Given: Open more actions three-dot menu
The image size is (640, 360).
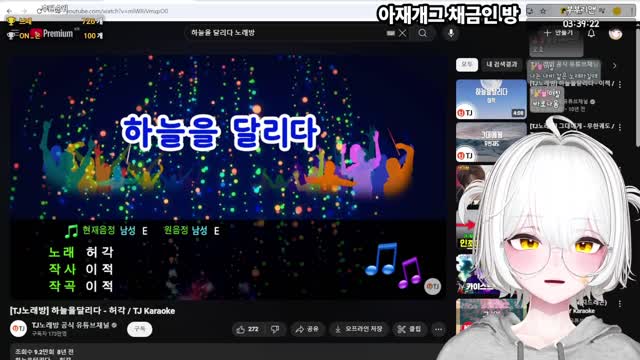Looking at the screenshot, I should pyautogui.click(x=438, y=329).
